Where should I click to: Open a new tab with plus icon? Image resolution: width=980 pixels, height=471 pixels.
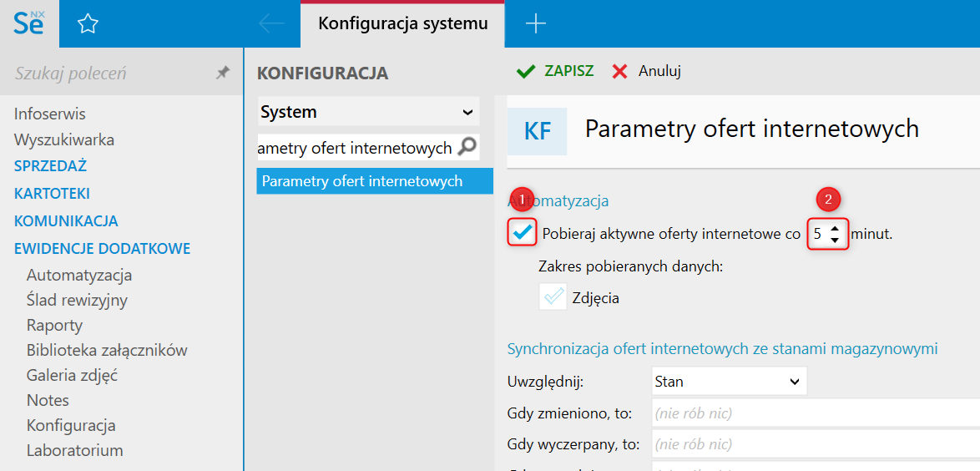pos(535,24)
